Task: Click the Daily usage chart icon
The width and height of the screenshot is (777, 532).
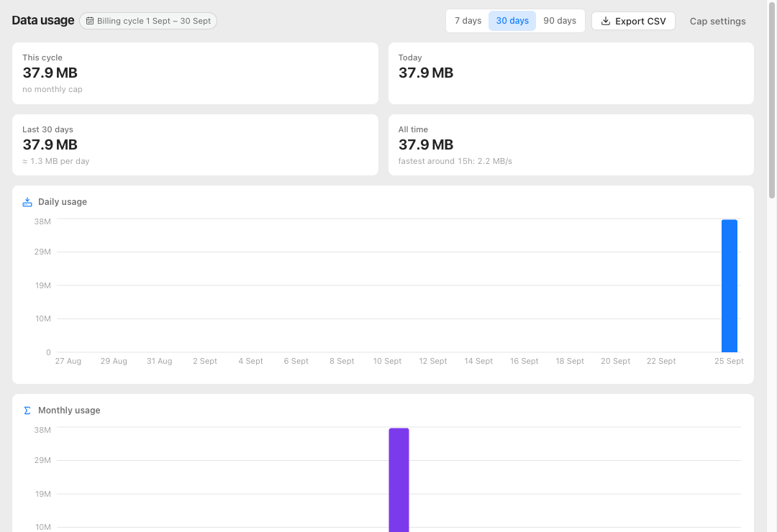Action: [27, 202]
